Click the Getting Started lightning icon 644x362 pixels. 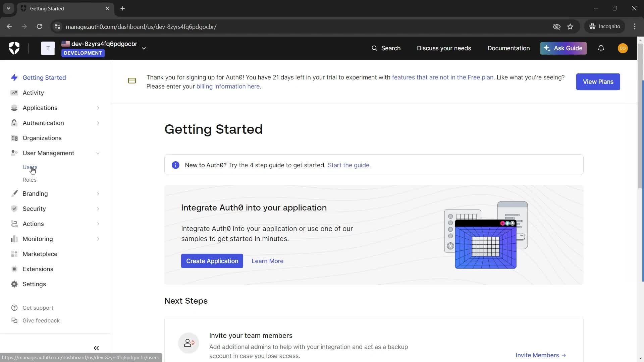[14, 78]
